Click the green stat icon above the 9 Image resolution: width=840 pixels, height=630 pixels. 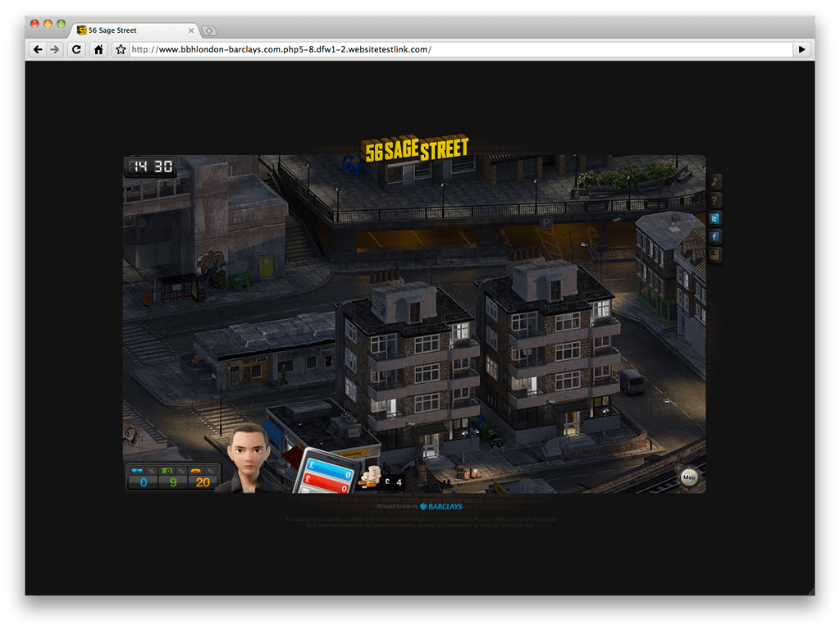[167, 471]
